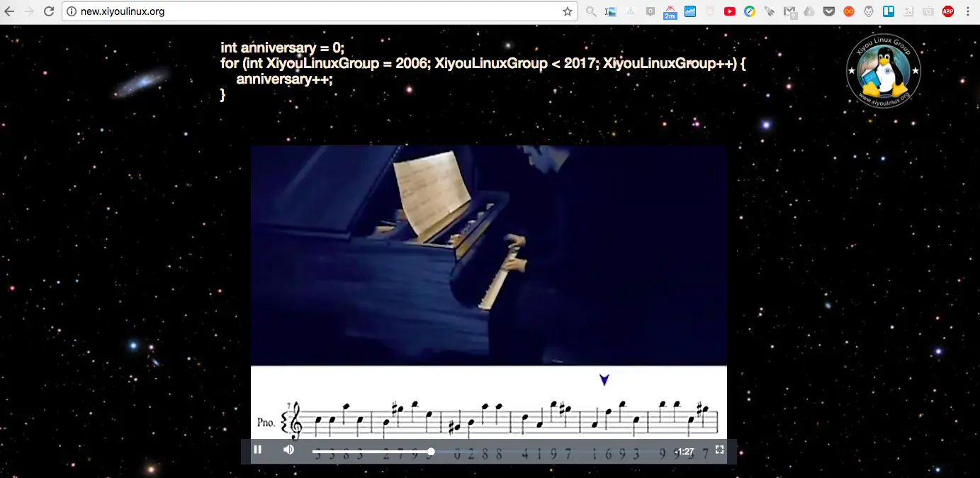Open the grey camera screenshot extension
The width and height of the screenshot is (980, 478).
[x=928, y=11]
